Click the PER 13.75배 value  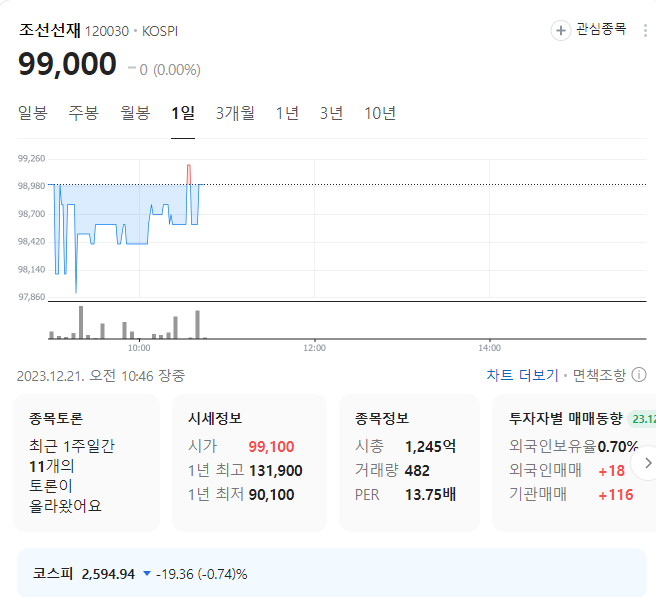[430, 495]
